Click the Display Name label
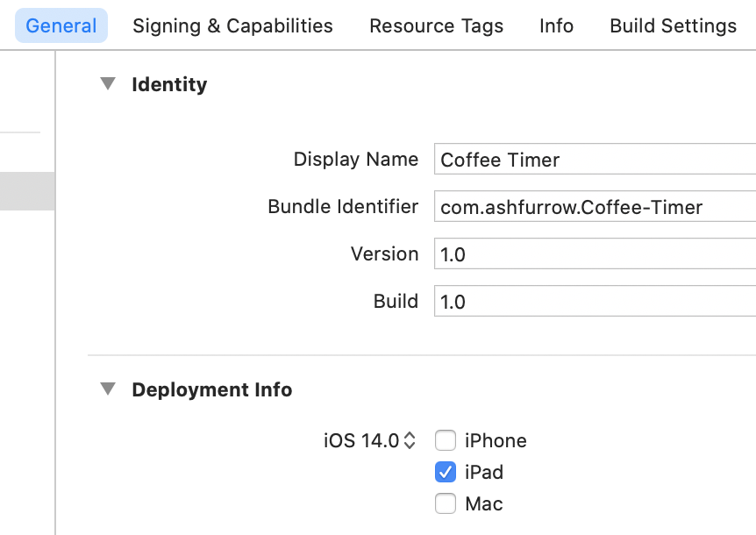Image resolution: width=756 pixels, height=535 pixels. pyautogui.click(x=355, y=160)
